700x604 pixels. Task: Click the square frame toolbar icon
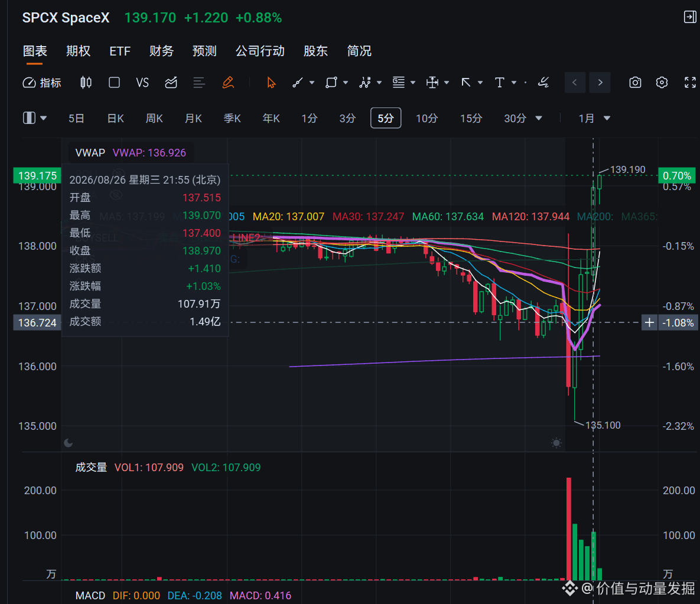click(x=114, y=83)
